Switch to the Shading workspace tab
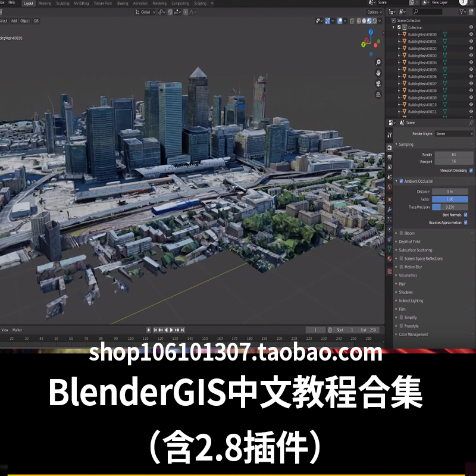Image resolution: width=476 pixels, height=476 pixels. tap(123, 4)
